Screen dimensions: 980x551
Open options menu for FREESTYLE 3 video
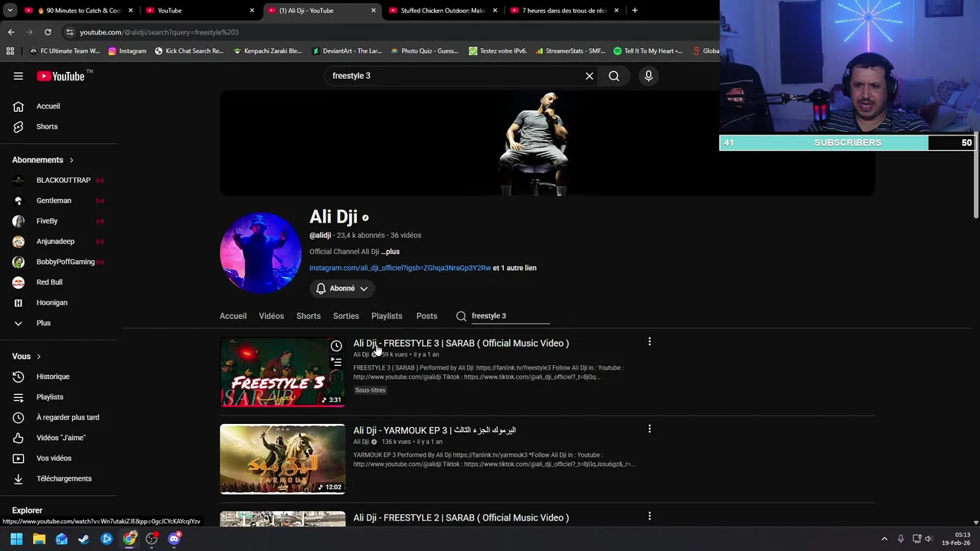[649, 342]
